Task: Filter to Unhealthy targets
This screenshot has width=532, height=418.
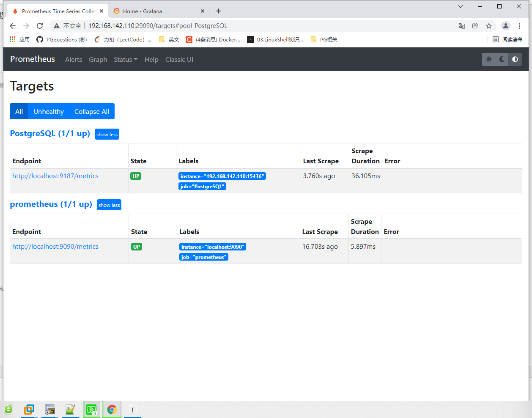Action: coord(49,111)
